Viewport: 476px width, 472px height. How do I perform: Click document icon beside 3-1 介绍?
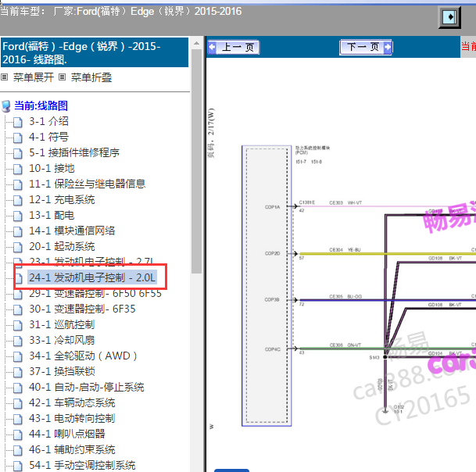[x=18, y=122]
